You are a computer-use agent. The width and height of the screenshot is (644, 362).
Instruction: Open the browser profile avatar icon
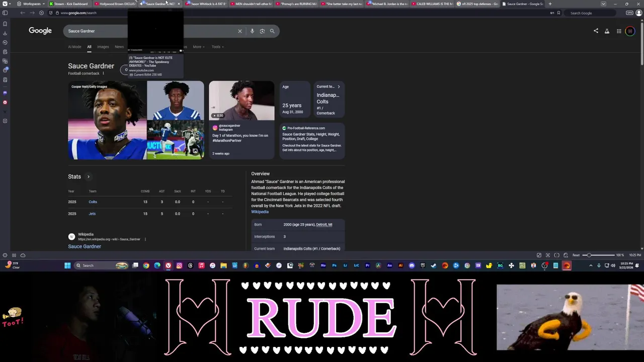639,13
